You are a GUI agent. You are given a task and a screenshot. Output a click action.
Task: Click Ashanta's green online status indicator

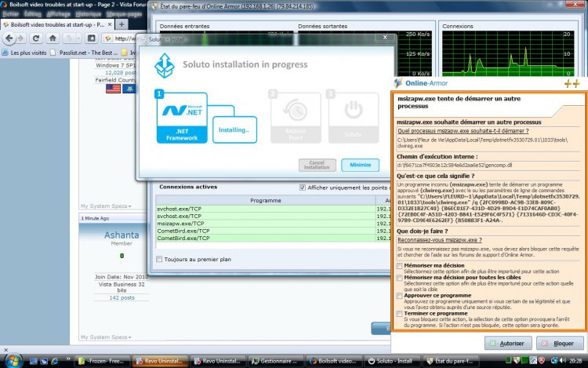122,256
